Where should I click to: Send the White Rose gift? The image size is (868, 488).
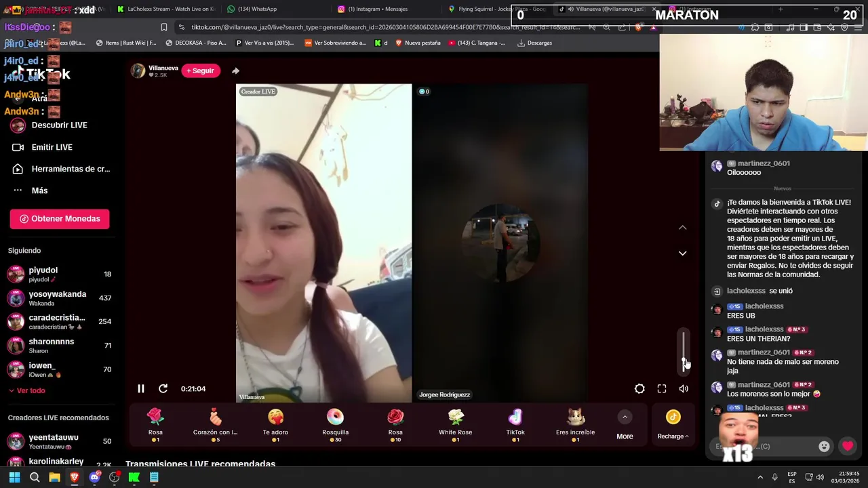pyautogui.click(x=455, y=425)
